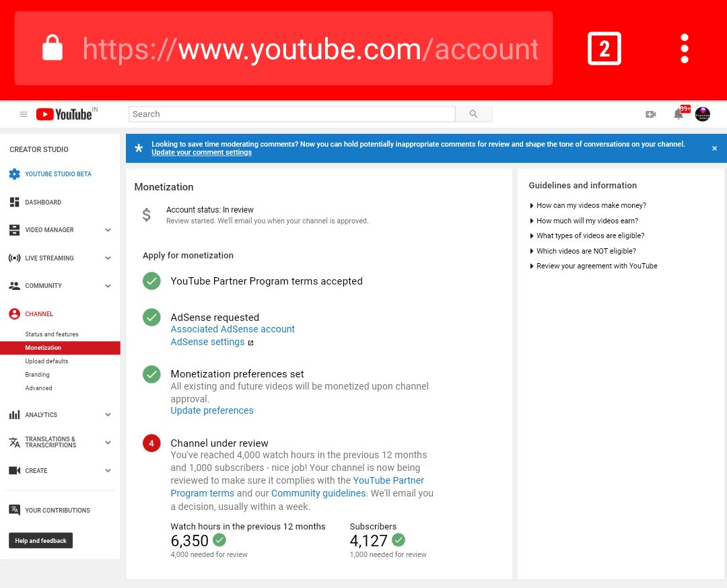Open the hamburger guide menu icon
This screenshot has height=588, width=727.
pos(23,114)
